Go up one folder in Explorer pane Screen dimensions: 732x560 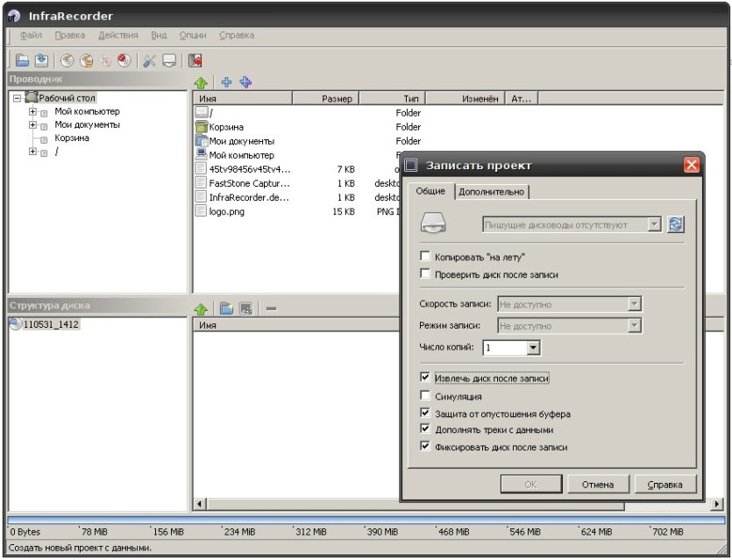201,82
